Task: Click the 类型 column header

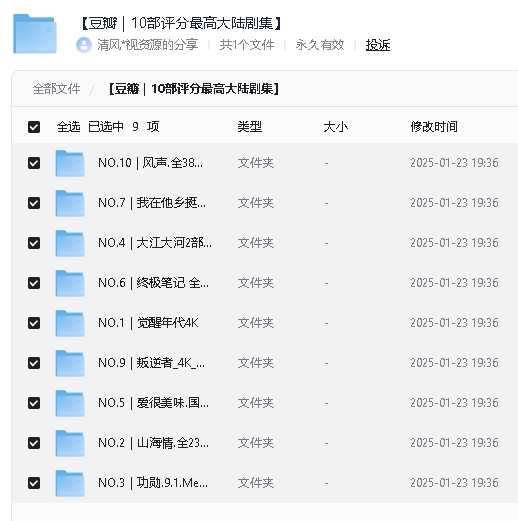Action: 250,127
